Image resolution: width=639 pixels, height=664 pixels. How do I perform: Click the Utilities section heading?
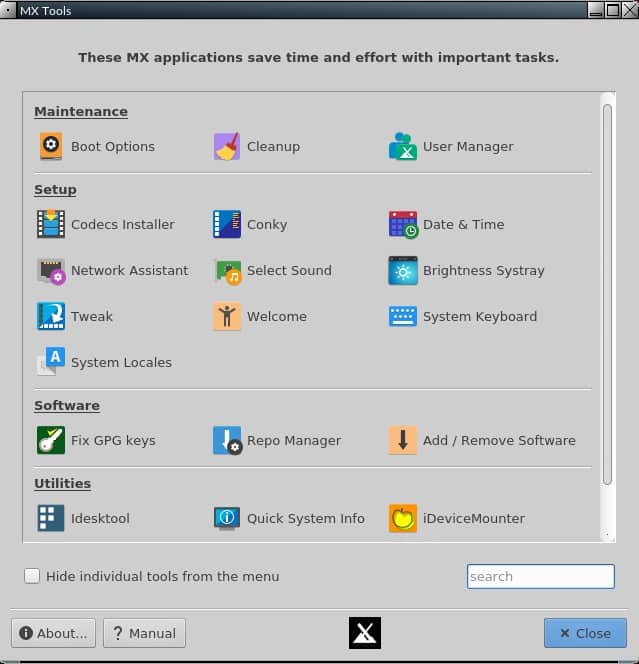pyautogui.click(x=63, y=483)
